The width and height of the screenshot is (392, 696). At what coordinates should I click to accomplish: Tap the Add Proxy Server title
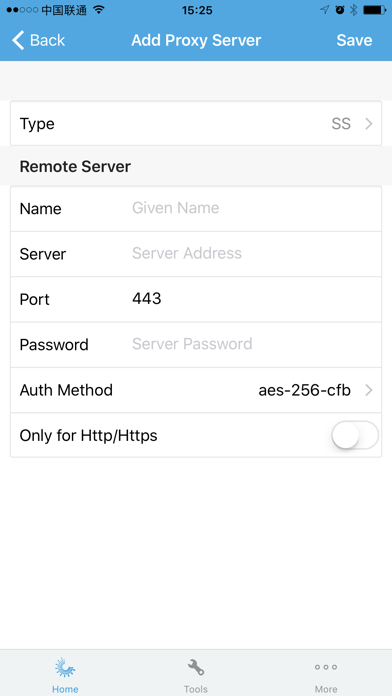[x=196, y=40]
